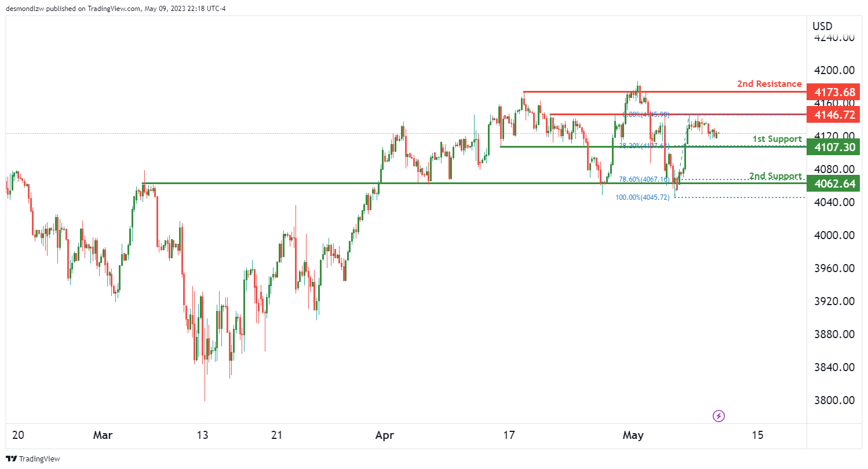Click the red 4146.72 price label
This screenshot has height=469, width=868.
click(x=834, y=115)
